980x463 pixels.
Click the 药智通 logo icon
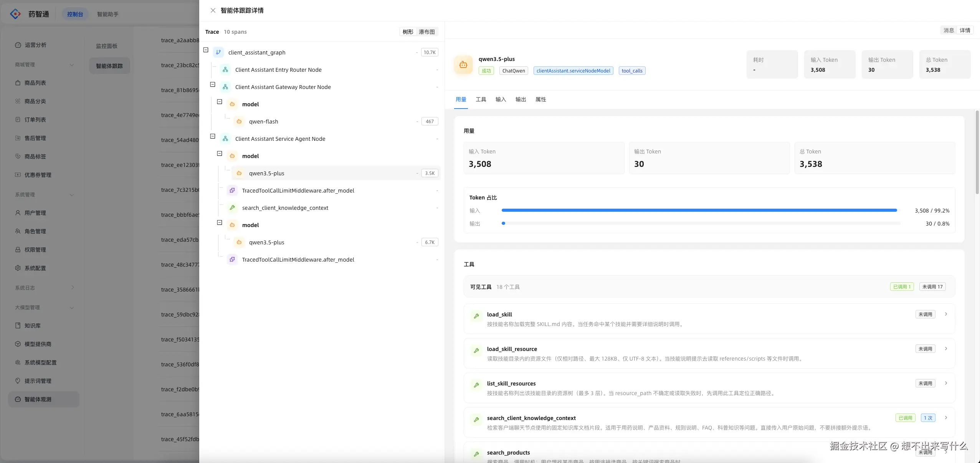pos(15,14)
